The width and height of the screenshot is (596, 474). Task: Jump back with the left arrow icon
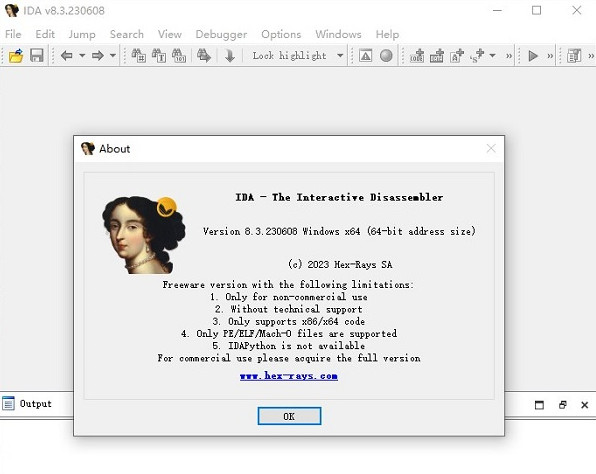67,56
